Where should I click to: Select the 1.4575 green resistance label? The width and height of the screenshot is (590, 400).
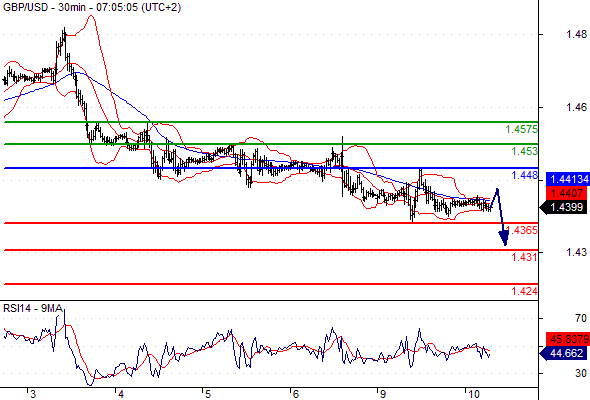522,129
